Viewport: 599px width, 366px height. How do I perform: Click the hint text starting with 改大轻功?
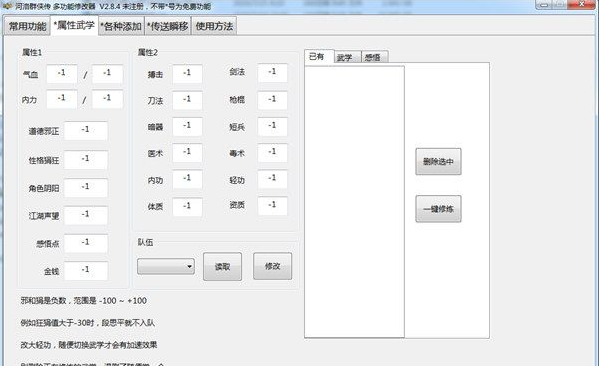(x=89, y=345)
